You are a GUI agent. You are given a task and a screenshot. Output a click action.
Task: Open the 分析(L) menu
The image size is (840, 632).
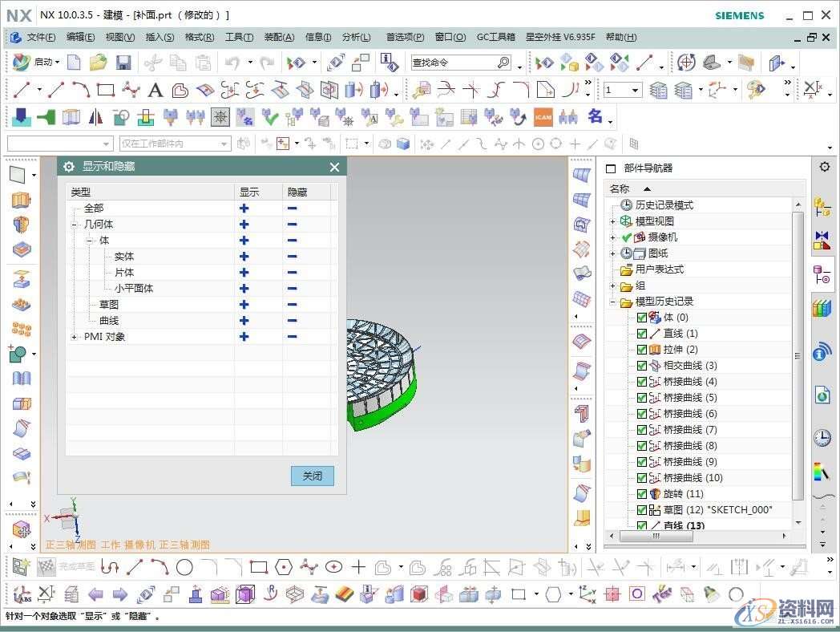click(x=356, y=37)
